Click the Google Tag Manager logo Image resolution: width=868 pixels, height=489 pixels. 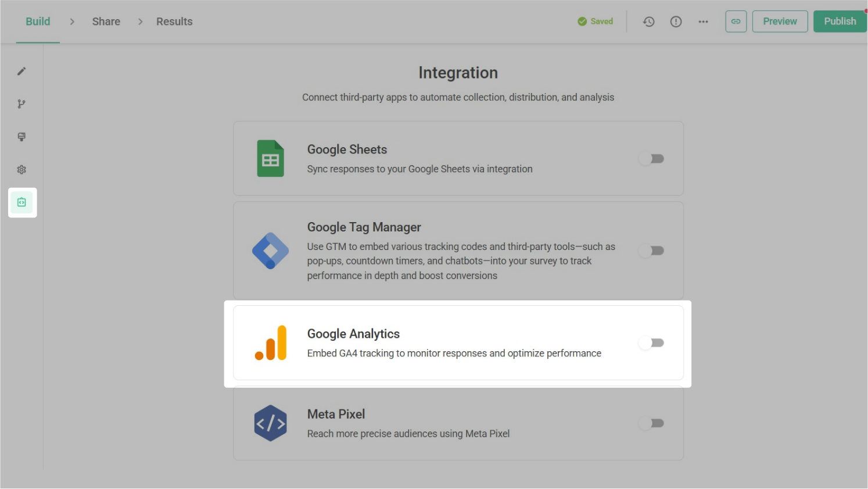click(271, 251)
